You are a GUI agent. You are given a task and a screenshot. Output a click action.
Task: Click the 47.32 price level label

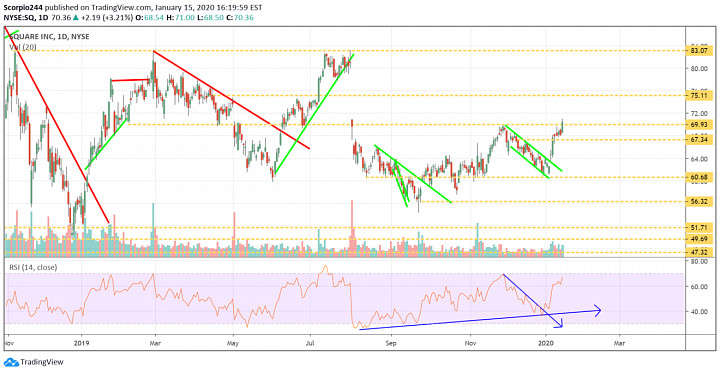[699, 252]
